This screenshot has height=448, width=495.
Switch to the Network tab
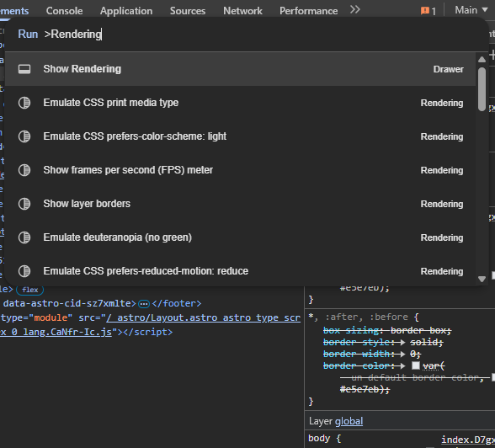[x=242, y=11]
